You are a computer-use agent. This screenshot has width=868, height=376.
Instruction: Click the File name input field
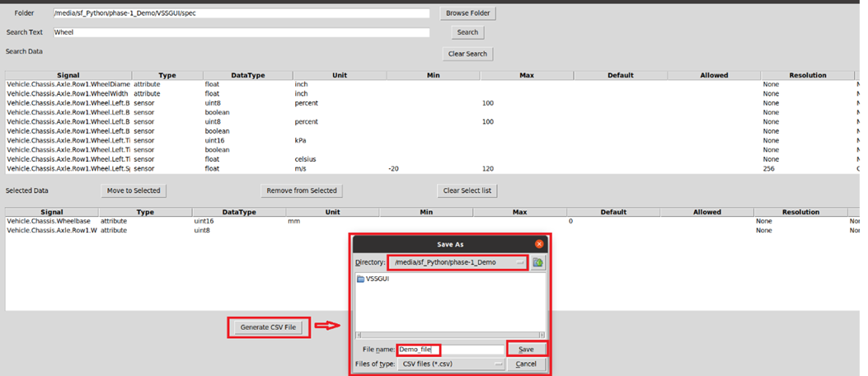(451, 350)
